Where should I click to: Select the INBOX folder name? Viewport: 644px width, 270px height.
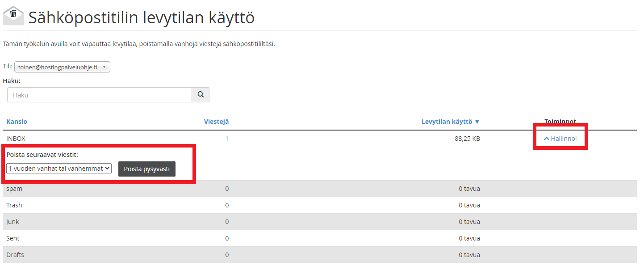pos(16,139)
